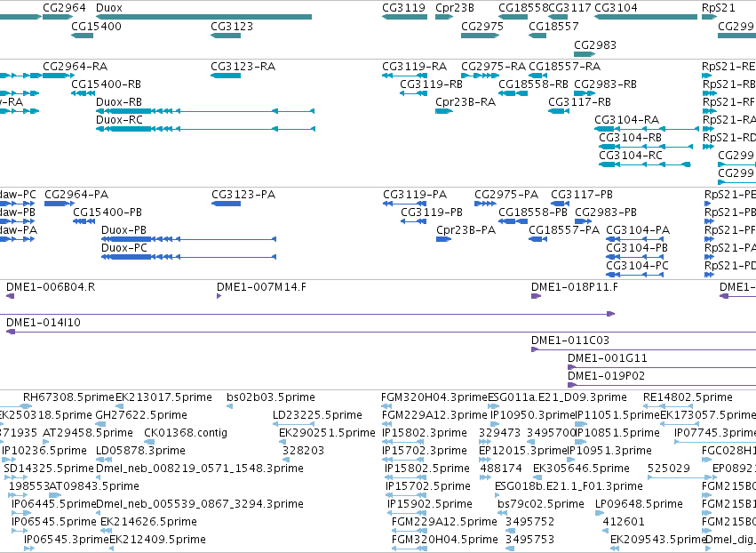This screenshot has height=553, width=756.
Task: Click the DME1-001G11 BAC clone label
Action: coord(608,358)
